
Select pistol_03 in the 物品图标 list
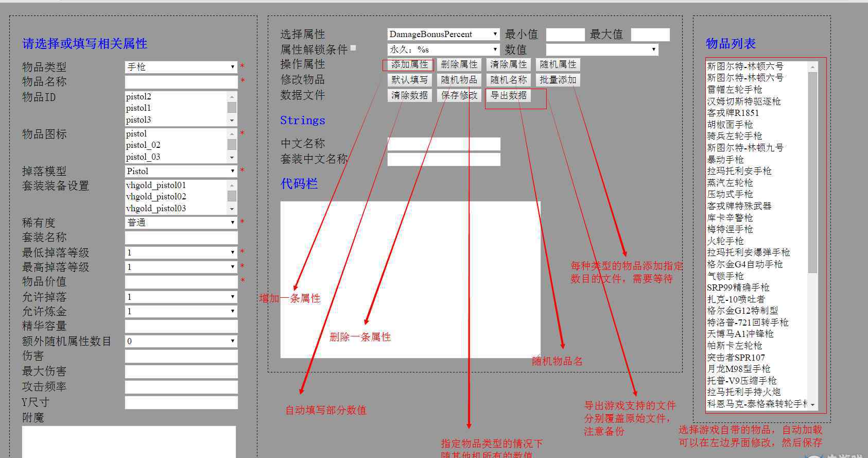(x=176, y=157)
